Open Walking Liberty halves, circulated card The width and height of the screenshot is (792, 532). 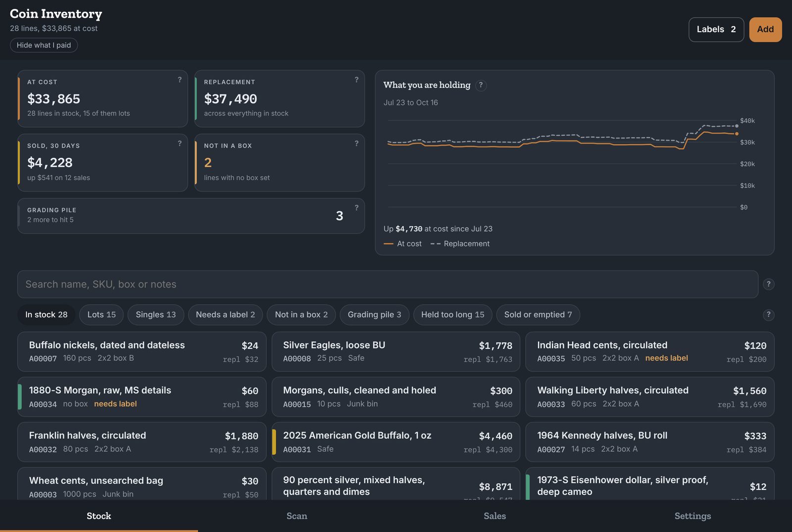point(650,397)
